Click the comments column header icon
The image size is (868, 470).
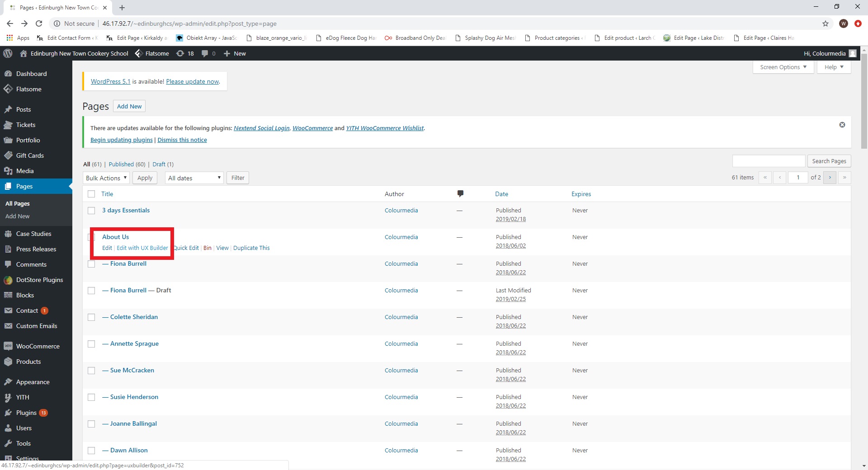(x=460, y=194)
